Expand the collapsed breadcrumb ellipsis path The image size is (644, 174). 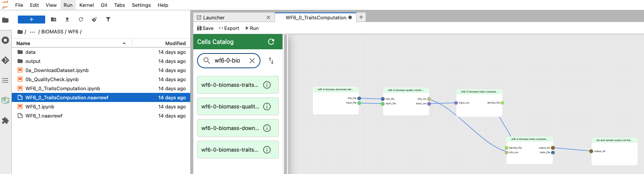(32, 32)
